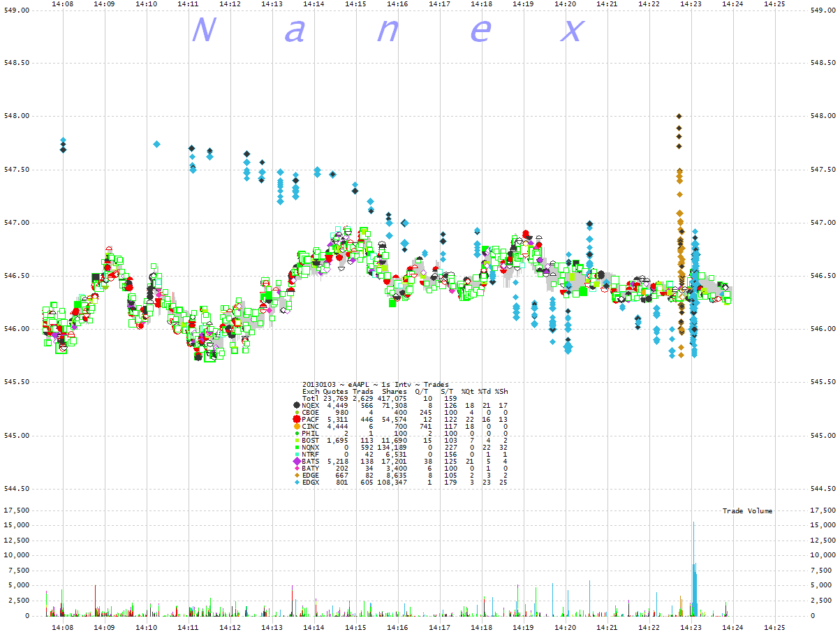Select the NQNX shares value "134,189"
Screen dimensions: 840x632
pyautogui.click(x=392, y=447)
